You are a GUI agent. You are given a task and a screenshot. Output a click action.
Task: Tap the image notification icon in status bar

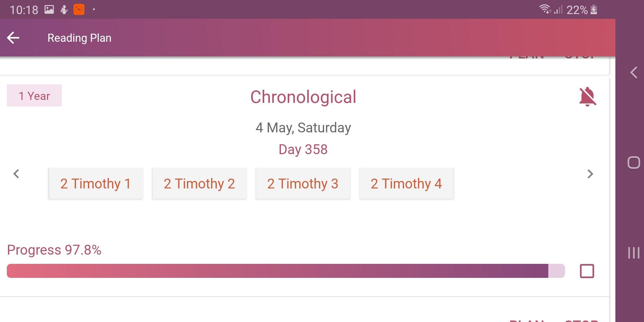[x=49, y=10]
